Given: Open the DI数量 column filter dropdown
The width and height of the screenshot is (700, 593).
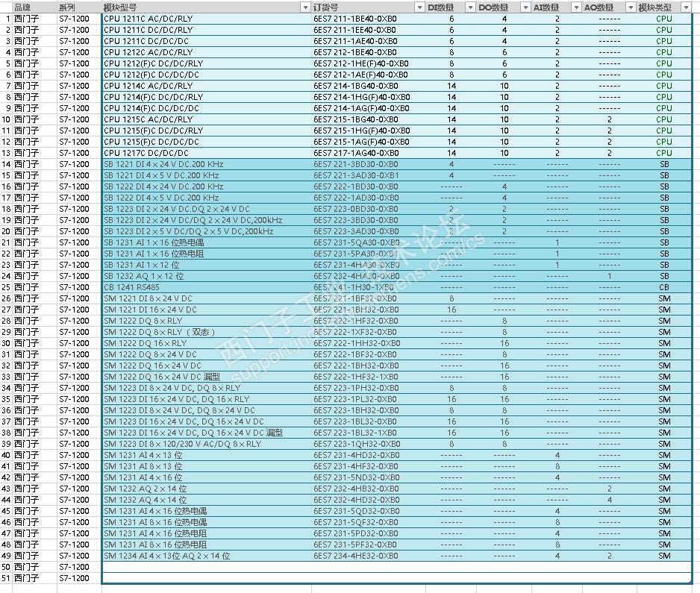Looking at the screenshot, I should click(x=471, y=7).
